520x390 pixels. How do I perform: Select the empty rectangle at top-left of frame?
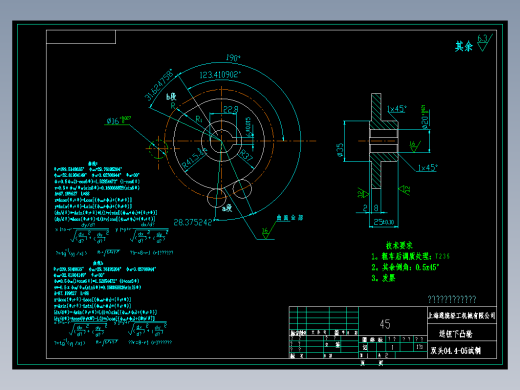point(81,37)
